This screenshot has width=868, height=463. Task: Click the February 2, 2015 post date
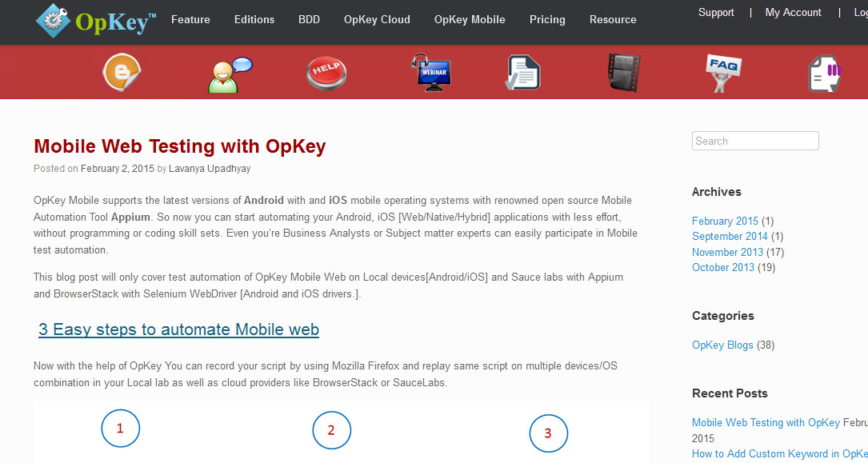click(118, 168)
